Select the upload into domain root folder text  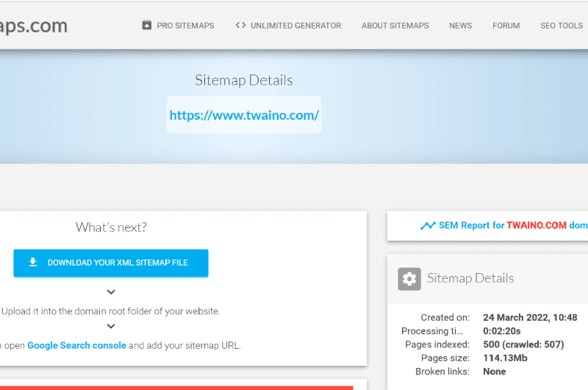click(111, 311)
